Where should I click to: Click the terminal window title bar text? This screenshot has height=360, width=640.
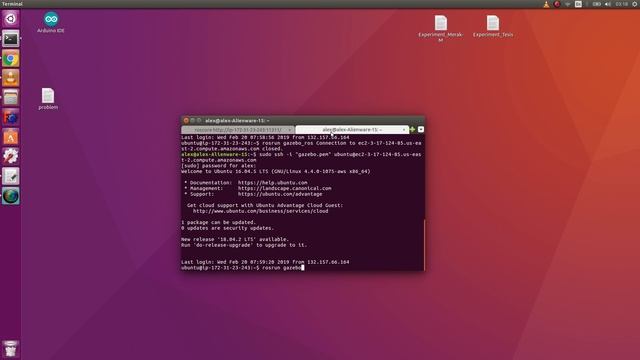click(237, 120)
